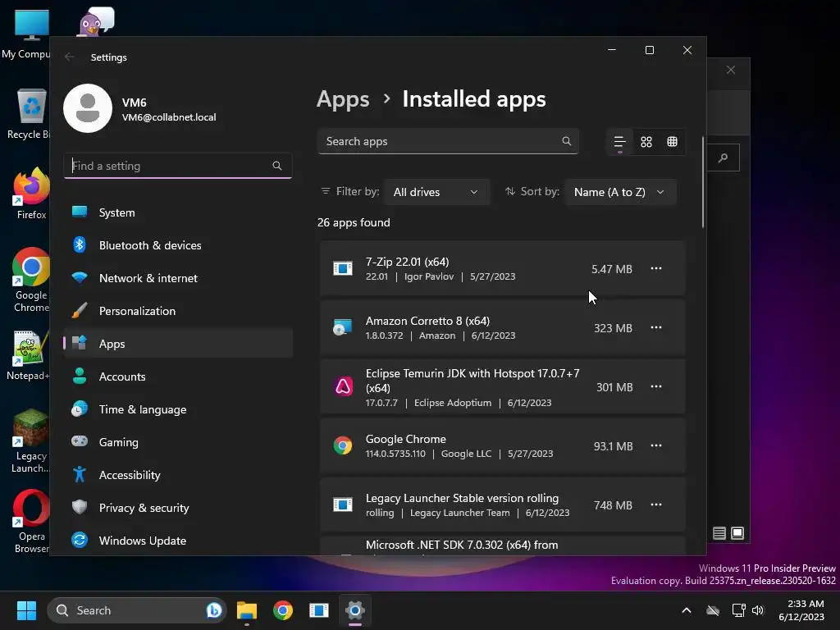Click the volume speaker tray icon

757,610
